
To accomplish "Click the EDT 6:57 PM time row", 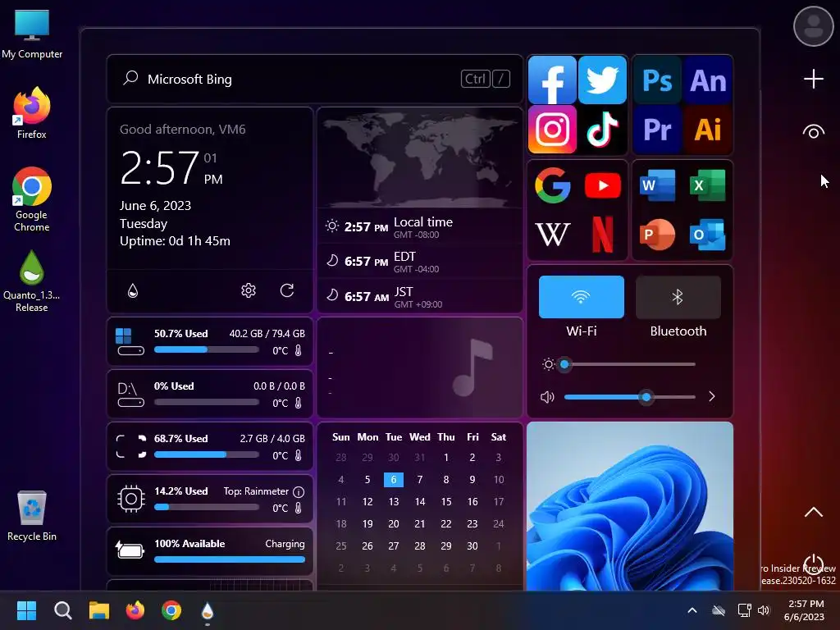I will tap(420, 262).
